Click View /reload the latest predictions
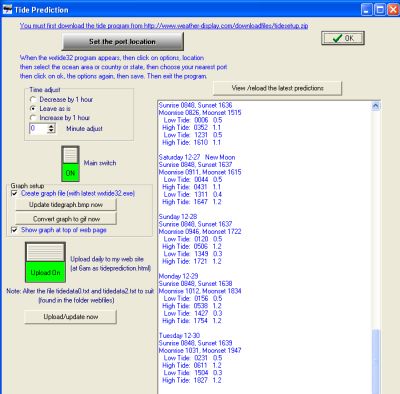Screen dimensions: 400x394 pos(278,88)
